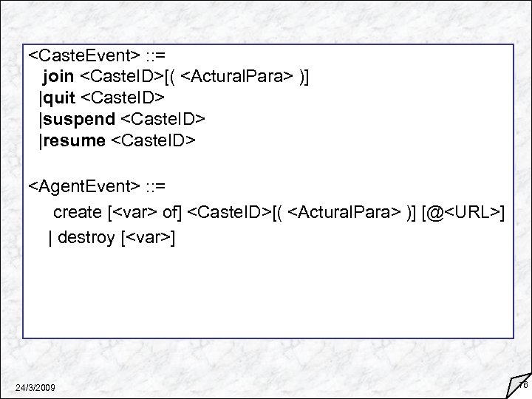Click the slide number 16
This screenshot has height=399, width=532.
point(524,383)
